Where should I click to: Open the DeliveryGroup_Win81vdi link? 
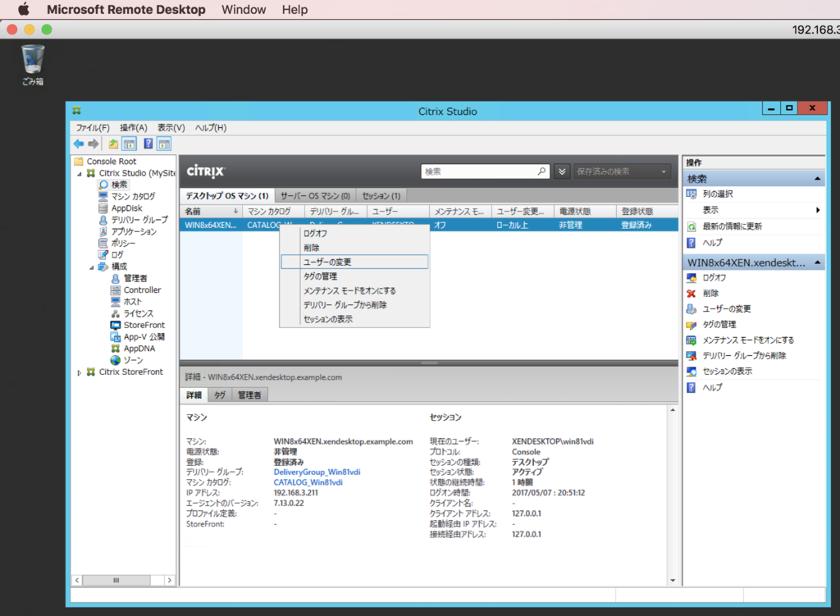coord(317,472)
